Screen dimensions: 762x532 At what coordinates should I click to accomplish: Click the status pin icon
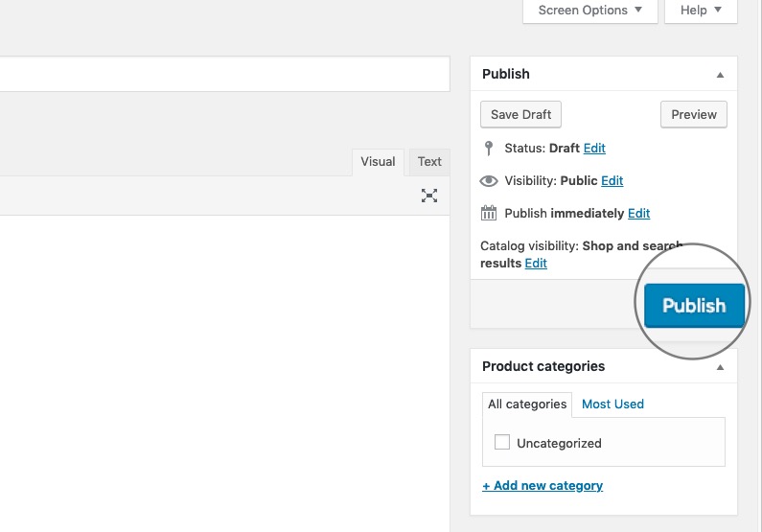tap(489, 149)
